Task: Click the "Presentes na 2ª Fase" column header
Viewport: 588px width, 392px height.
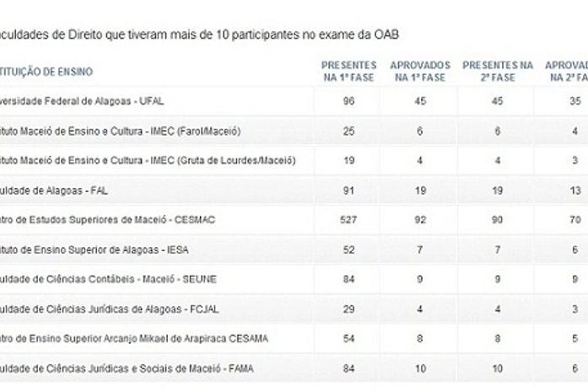Action: tap(497, 71)
